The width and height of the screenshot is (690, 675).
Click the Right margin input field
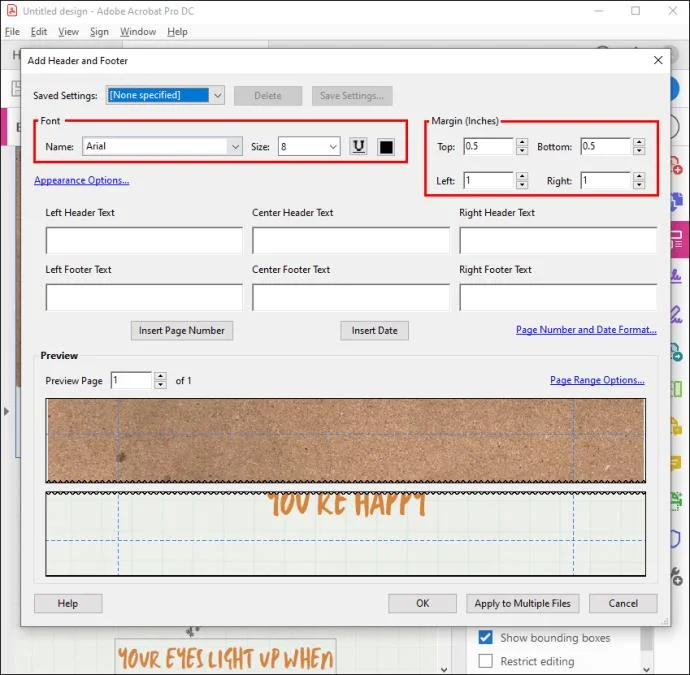click(x=606, y=180)
